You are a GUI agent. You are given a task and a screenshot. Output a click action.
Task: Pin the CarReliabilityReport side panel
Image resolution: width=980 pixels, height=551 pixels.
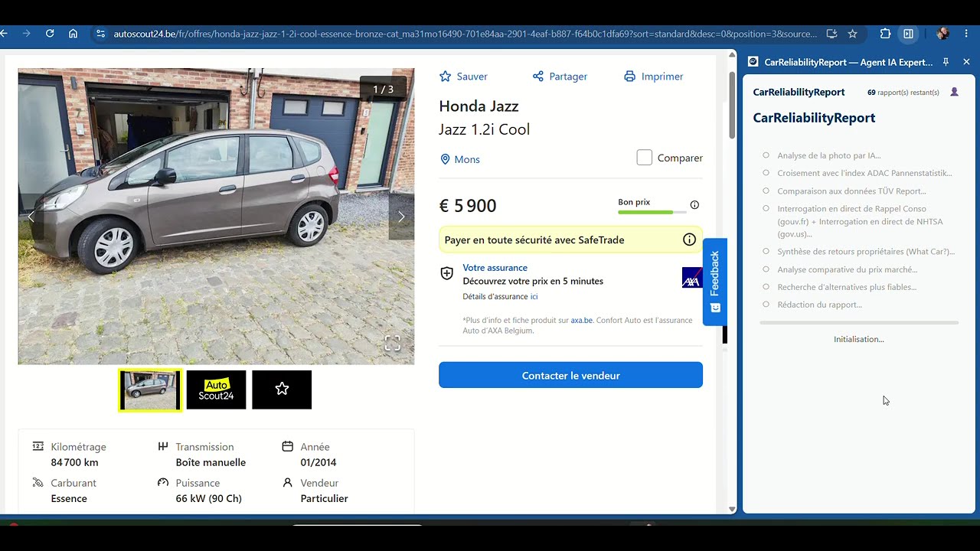946,62
